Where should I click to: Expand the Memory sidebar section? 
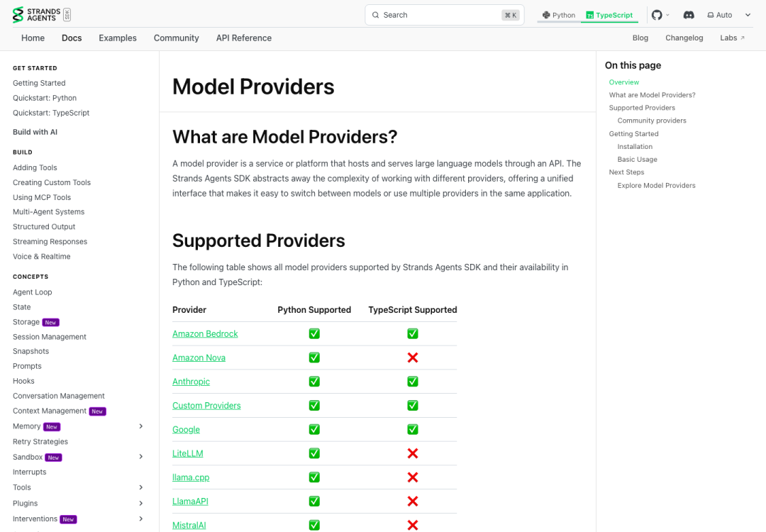tap(140, 426)
